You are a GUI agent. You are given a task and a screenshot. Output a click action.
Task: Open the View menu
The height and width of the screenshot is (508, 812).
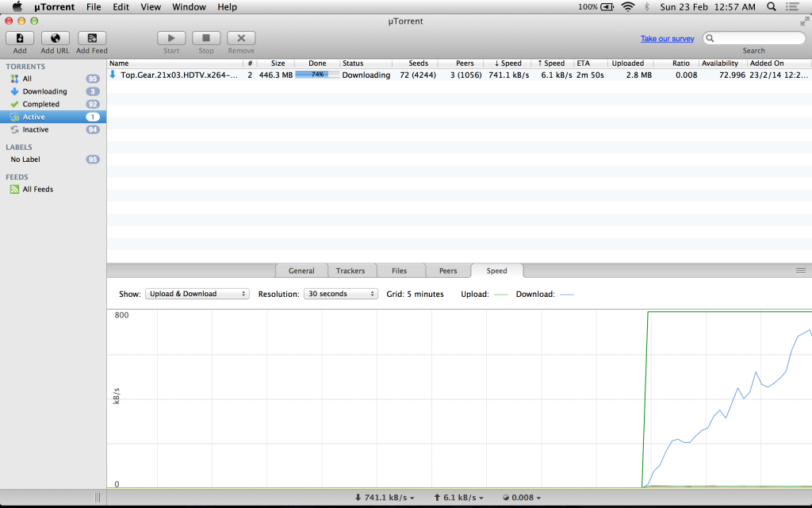tap(151, 6)
